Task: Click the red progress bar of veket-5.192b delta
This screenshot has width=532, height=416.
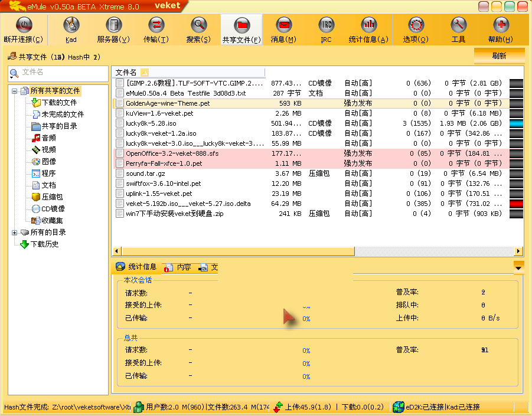Action: pos(516,204)
